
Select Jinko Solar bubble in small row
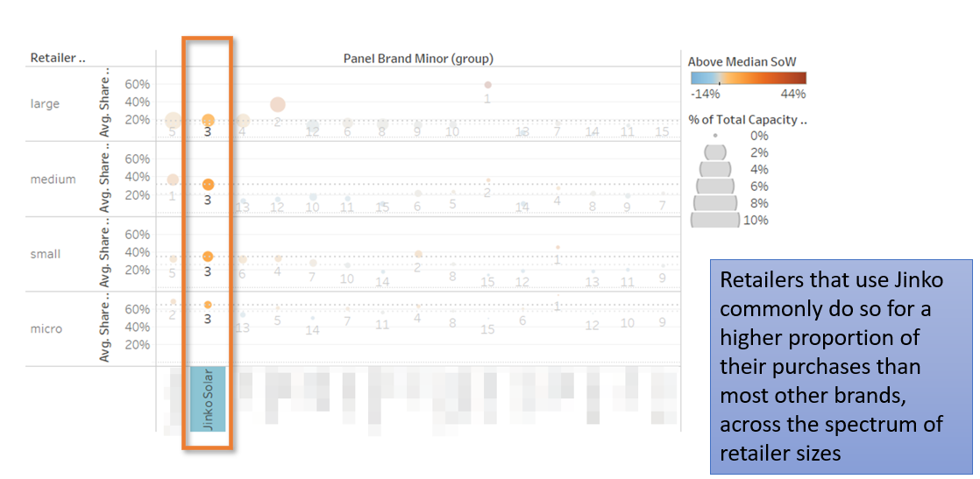pyautogui.click(x=208, y=257)
